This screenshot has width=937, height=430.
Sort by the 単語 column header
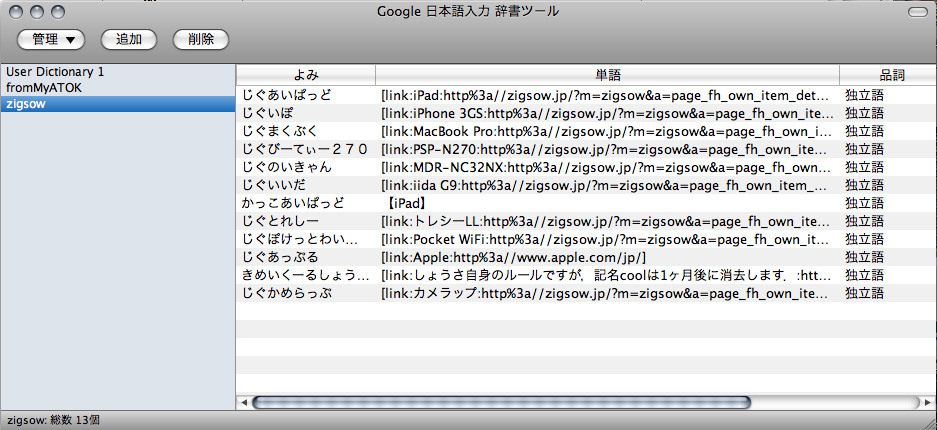tap(608, 75)
